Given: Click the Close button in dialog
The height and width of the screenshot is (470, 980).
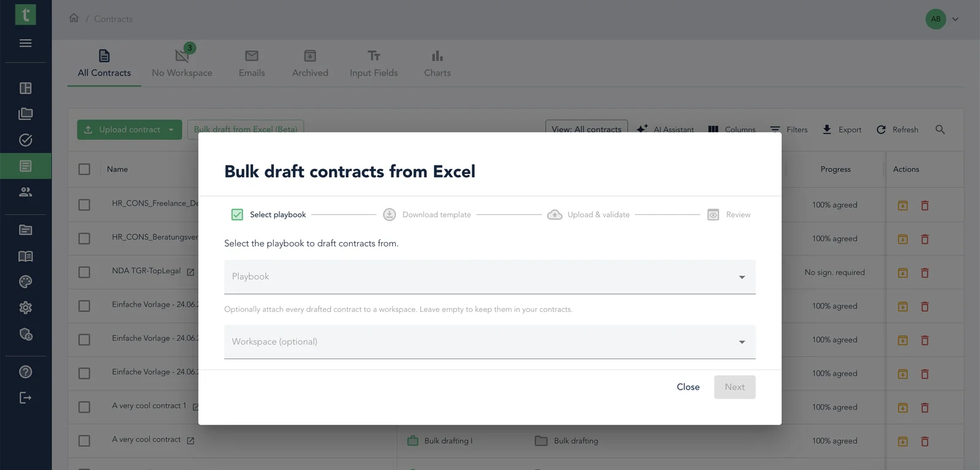Looking at the screenshot, I should [x=688, y=387].
